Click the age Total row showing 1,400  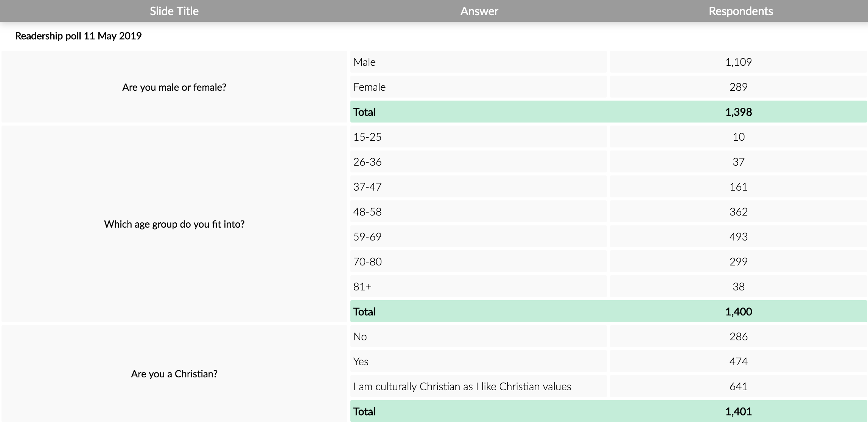608,312
